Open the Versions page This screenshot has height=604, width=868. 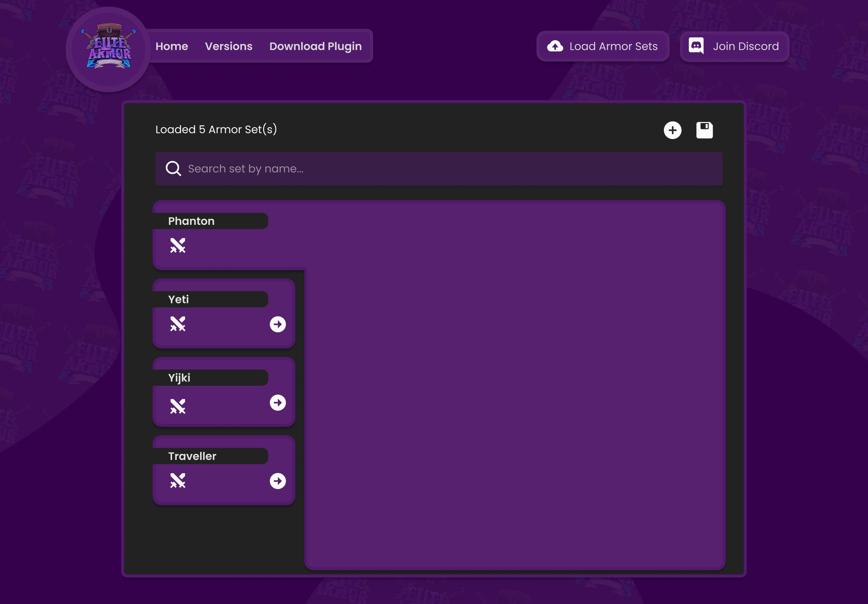(x=228, y=46)
